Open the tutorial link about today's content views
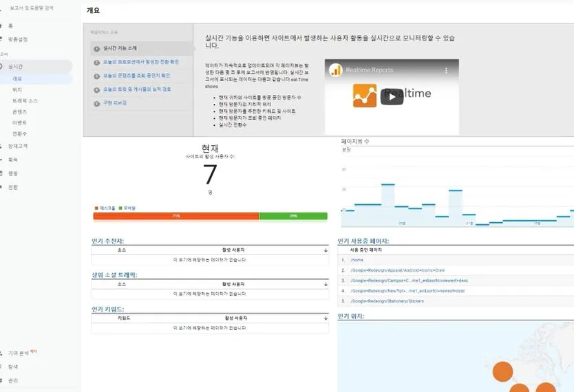Viewport: 574px width, 392px height. (x=136, y=76)
